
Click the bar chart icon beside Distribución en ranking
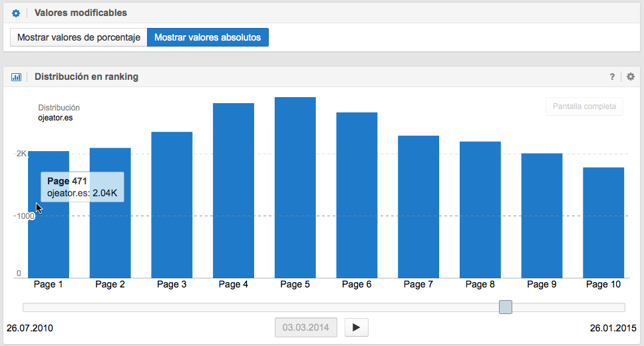click(x=16, y=77)
